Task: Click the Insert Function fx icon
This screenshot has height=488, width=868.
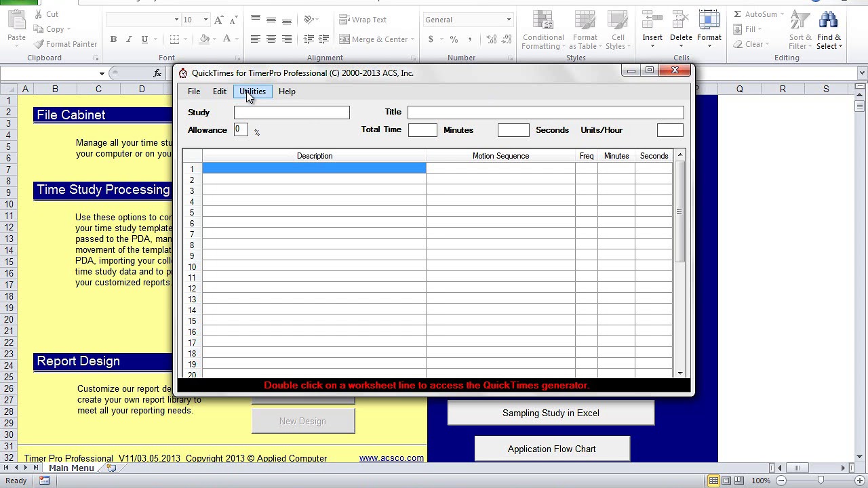Action: (x=157, y=73)
